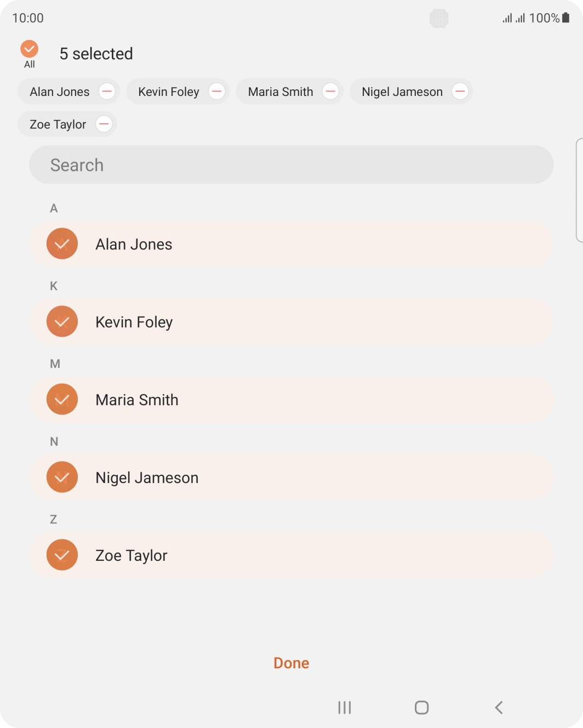Remove Kevin Foley chip with minus icon
This screenshot has height=728, width=583.
pyautogui.click(x=217, y=92)
